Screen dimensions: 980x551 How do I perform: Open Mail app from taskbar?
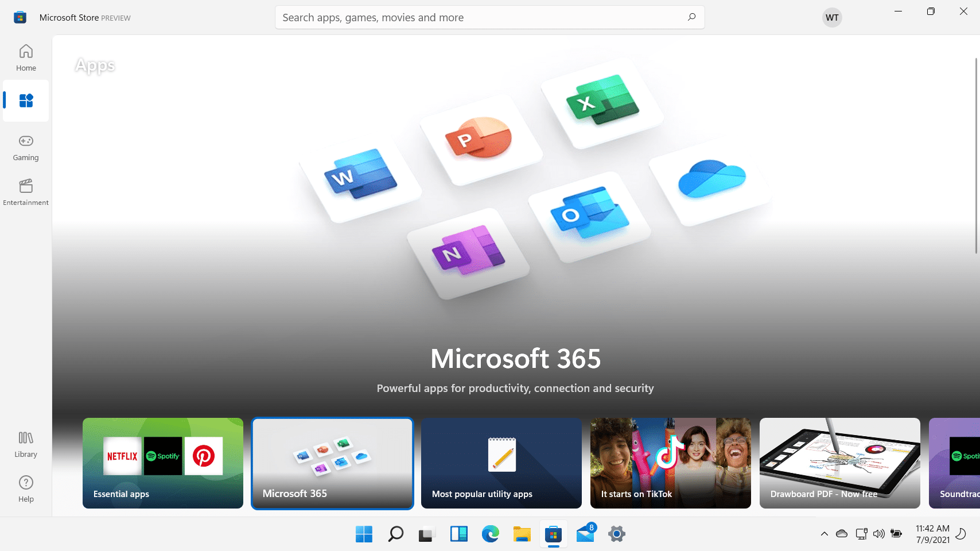585,533
